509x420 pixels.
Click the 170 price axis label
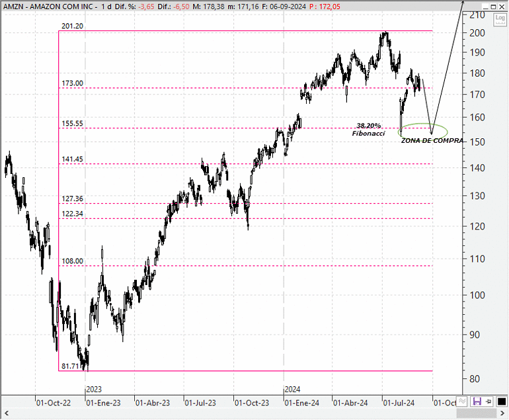coord(477,95)
